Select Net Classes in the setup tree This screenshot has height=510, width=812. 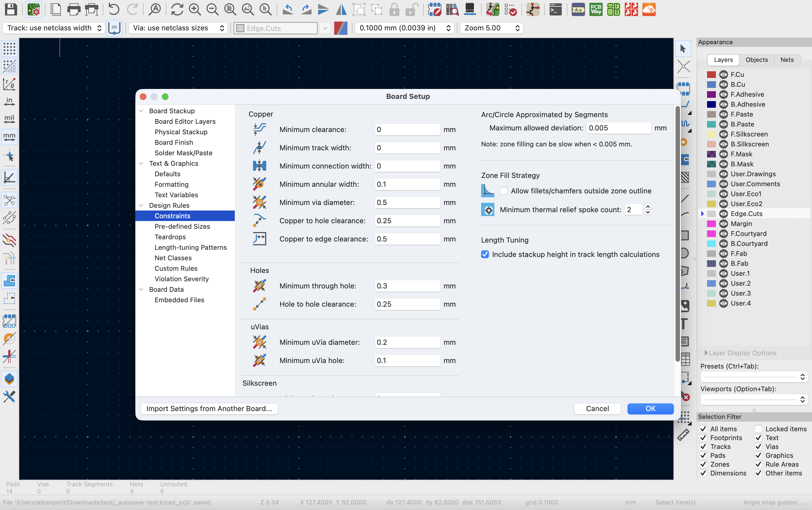click(173, 258)
